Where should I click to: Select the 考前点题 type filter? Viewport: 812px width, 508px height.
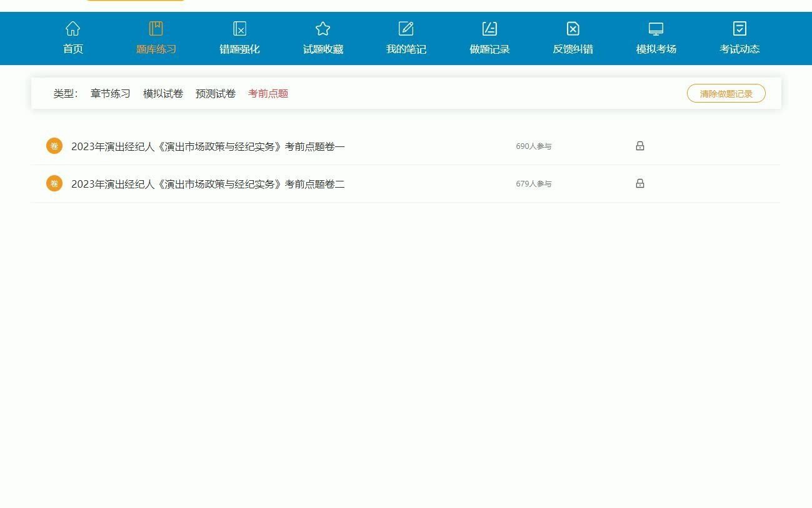(268, 93)
